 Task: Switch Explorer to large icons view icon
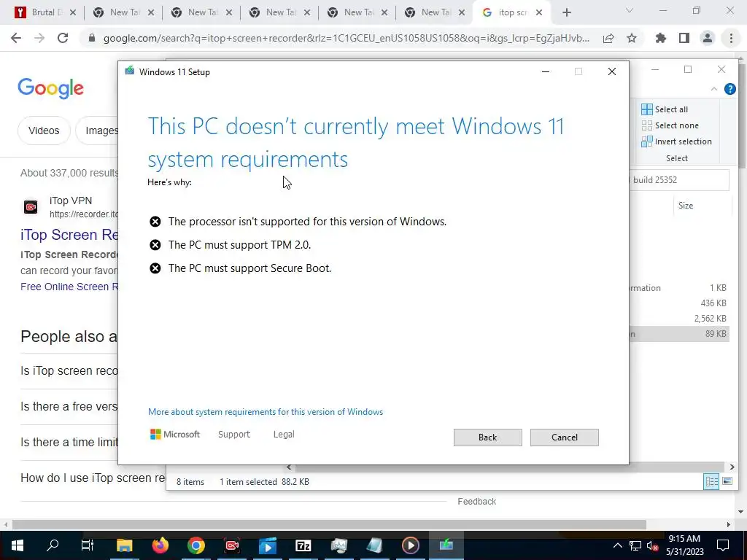(x=727, y=481)
